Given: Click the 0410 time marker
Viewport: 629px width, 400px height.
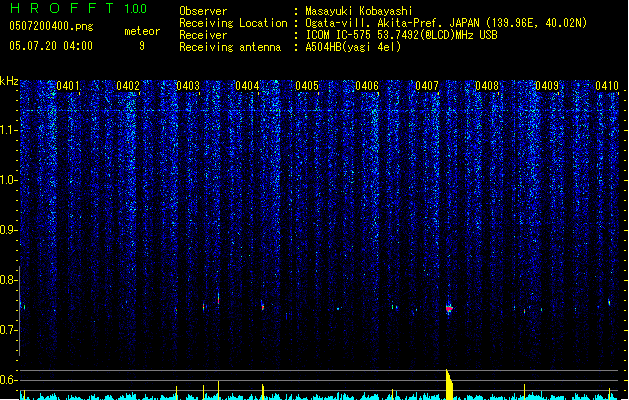Looking at the screenshot, I should (x=607, y=86).
